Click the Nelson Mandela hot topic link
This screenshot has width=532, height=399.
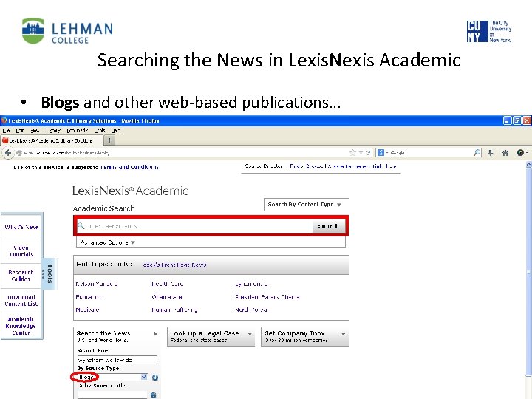pyautogui.click(x=97, y=284)
